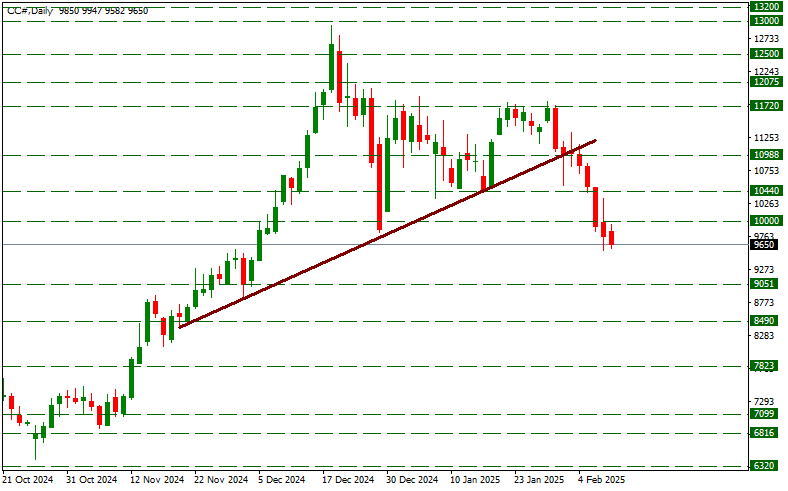Click the tallest green candle at the December peak
This screenshot has height=491, width=788.
coord(332,67)
